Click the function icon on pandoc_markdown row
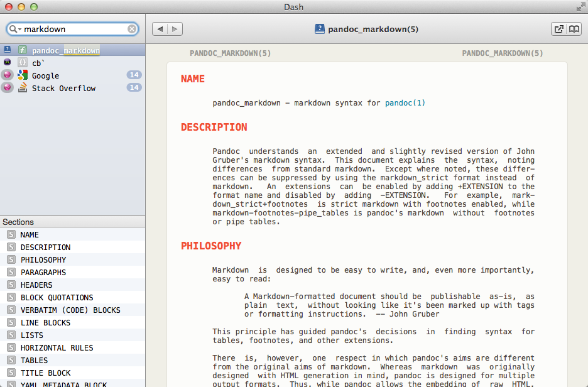The image size is (588, 387). [23, 50]
